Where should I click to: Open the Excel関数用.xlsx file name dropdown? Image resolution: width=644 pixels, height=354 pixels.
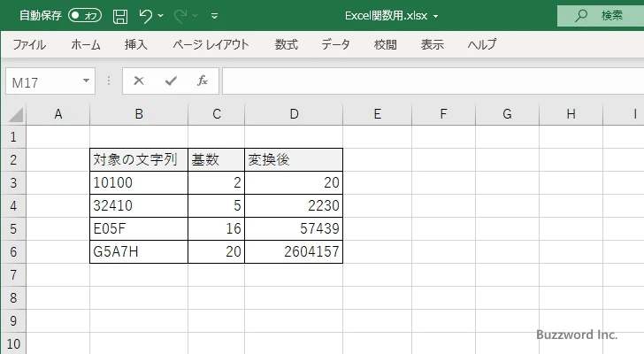436,17
